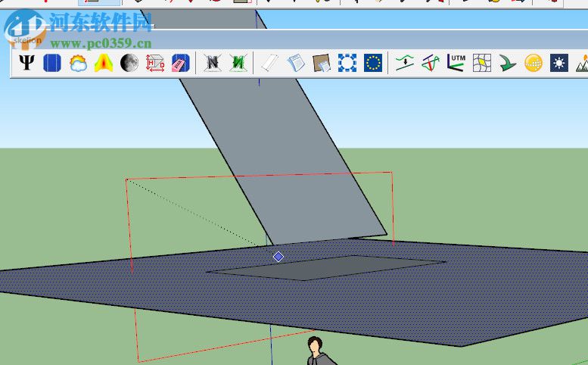
Task: Select the human scale figure in model
Action: (x=319, y=351)
